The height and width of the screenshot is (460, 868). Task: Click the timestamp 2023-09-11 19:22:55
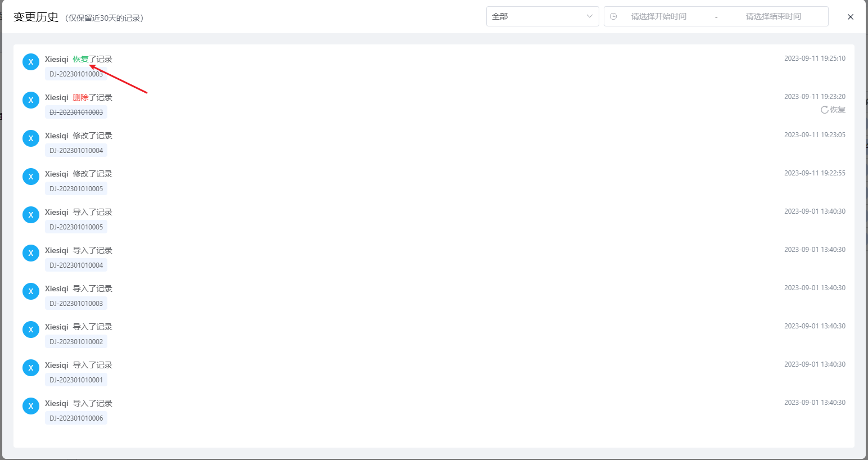tap(815, 173)
